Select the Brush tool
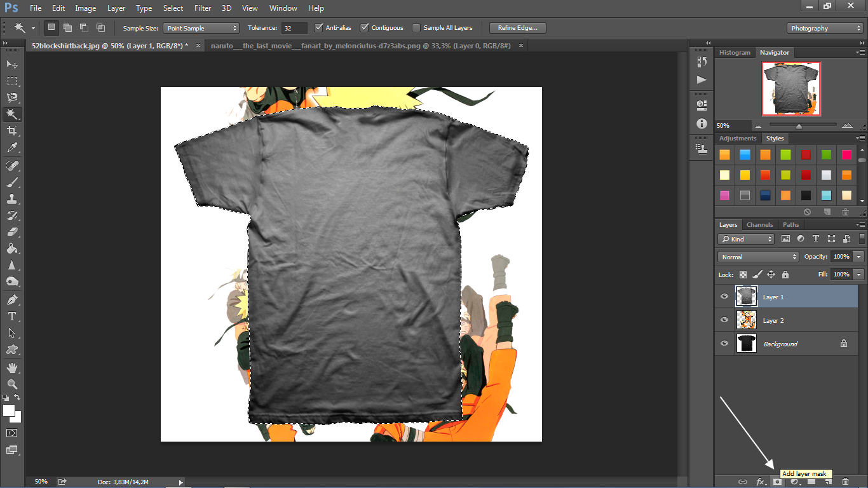 pos(12,182)
